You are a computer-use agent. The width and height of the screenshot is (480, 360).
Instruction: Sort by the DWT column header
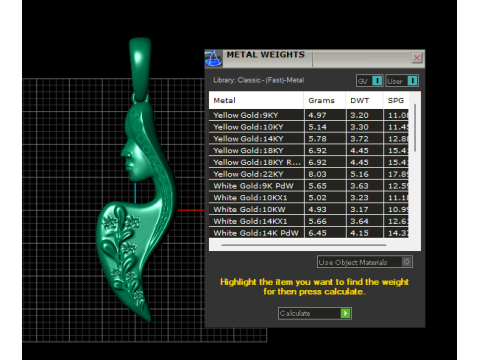(x=364, y=100)
